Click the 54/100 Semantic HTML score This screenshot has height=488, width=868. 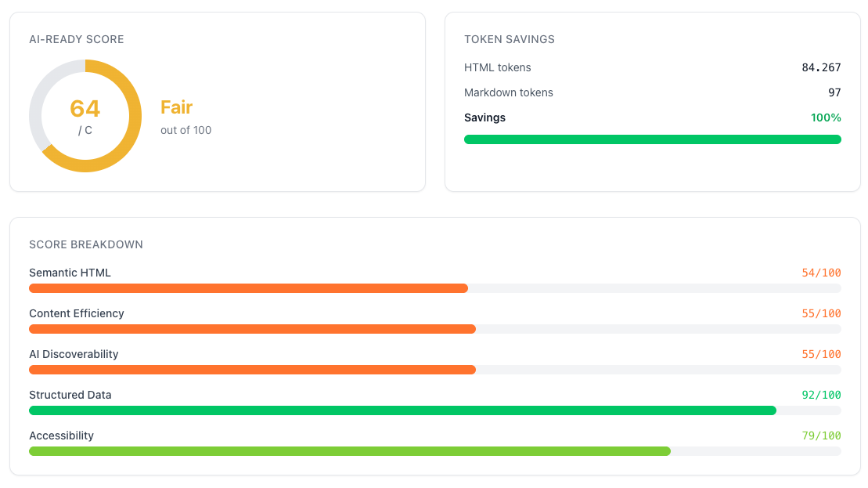(x=822, y=273)
